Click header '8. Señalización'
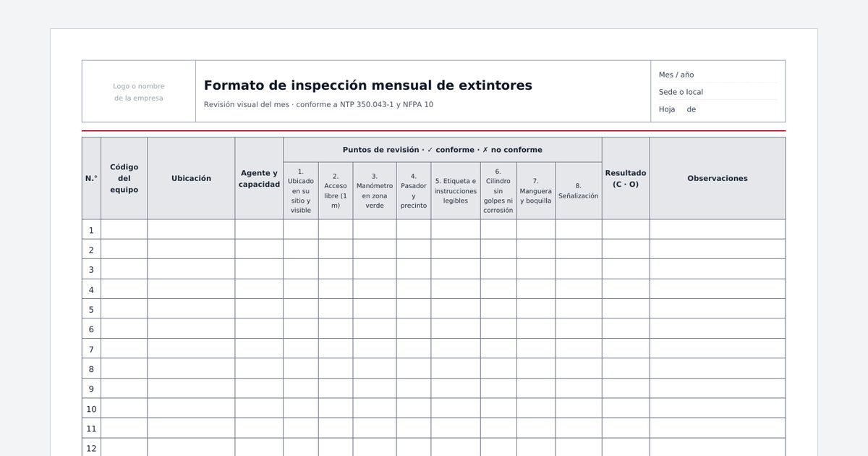Viewport: 868px width, 456px height. point(579,191)
